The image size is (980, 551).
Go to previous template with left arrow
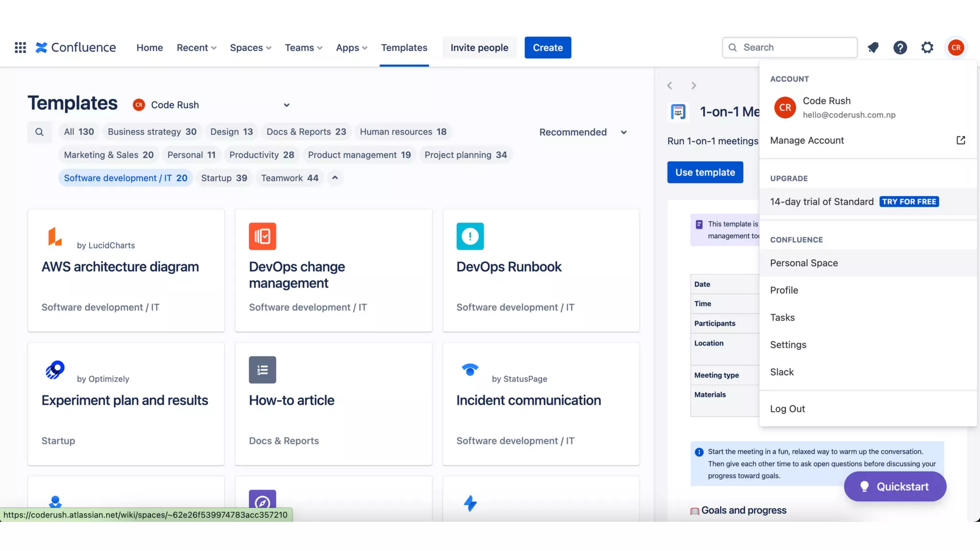click(670, 86)
